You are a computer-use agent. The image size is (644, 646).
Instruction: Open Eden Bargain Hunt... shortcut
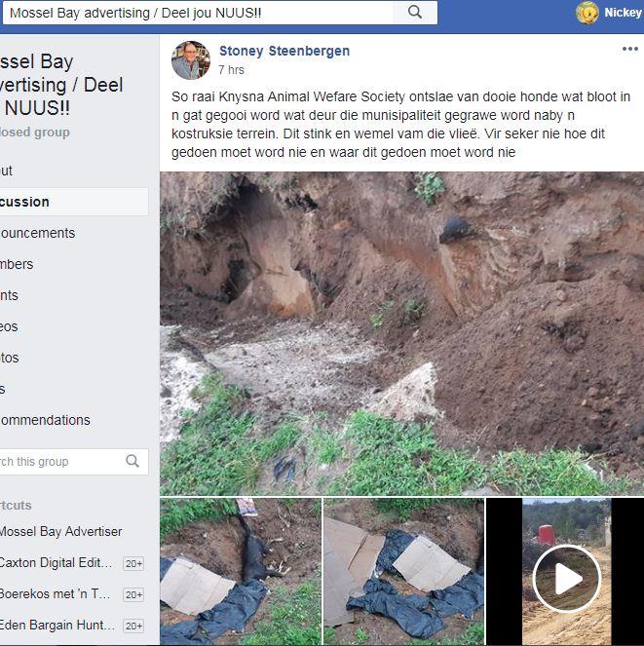tap(57, 625)
